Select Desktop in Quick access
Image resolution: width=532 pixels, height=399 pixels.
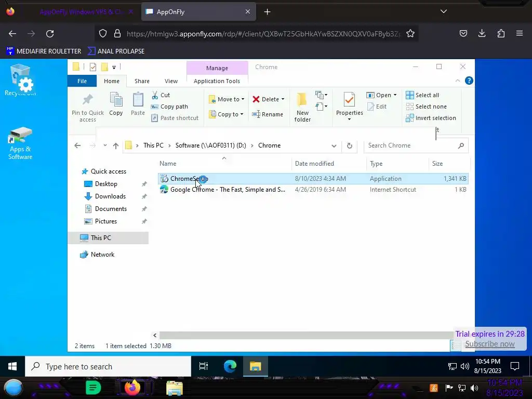(106, 184)
